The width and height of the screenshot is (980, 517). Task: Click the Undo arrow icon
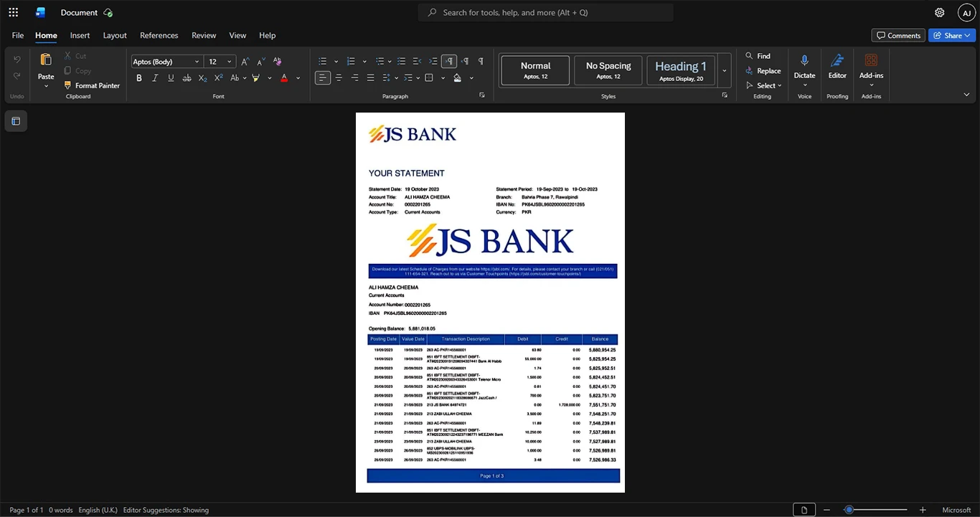point(17,60)
